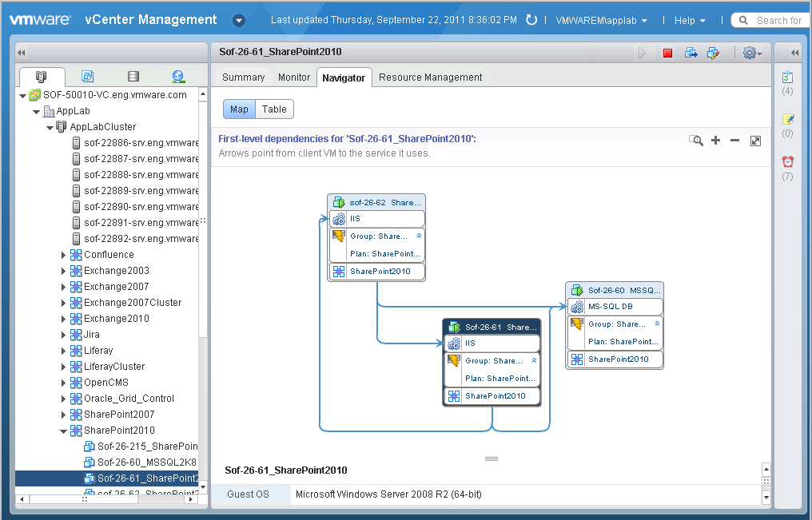Switch to the Resource Management tab

point(430,77)
